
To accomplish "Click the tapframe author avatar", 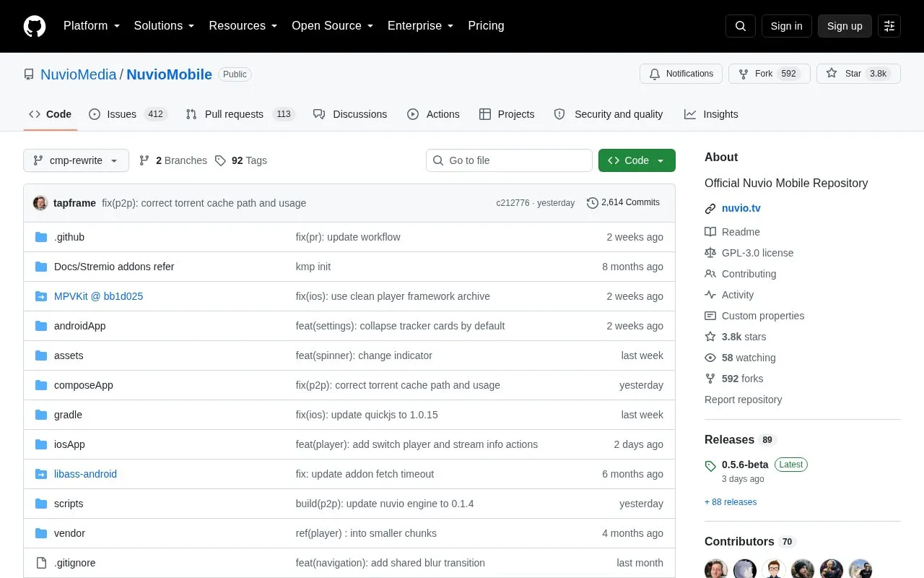I will tap(40, 203).
